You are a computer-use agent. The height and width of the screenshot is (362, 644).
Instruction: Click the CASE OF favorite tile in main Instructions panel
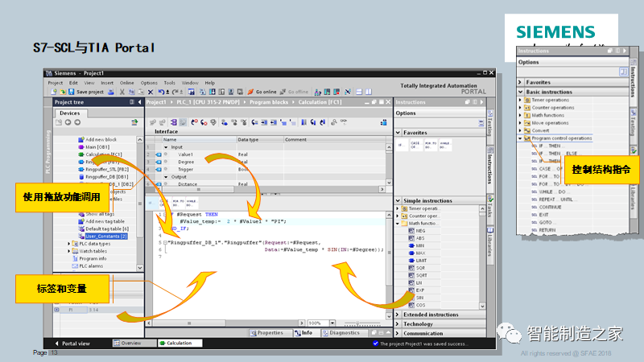coord(415,145)
